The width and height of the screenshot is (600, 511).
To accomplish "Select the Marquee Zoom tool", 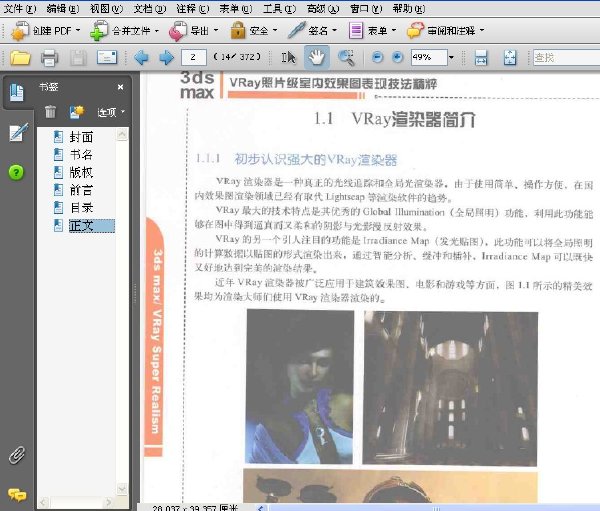I will click(x=346, y=58).
